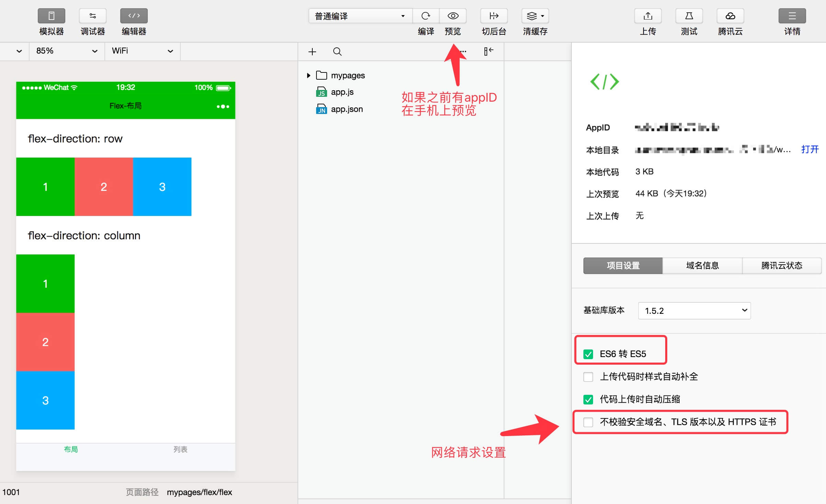Expand the mypages folder
This screenshot has height=504, width=826.
pyautogui.click(x=309, y=75)
